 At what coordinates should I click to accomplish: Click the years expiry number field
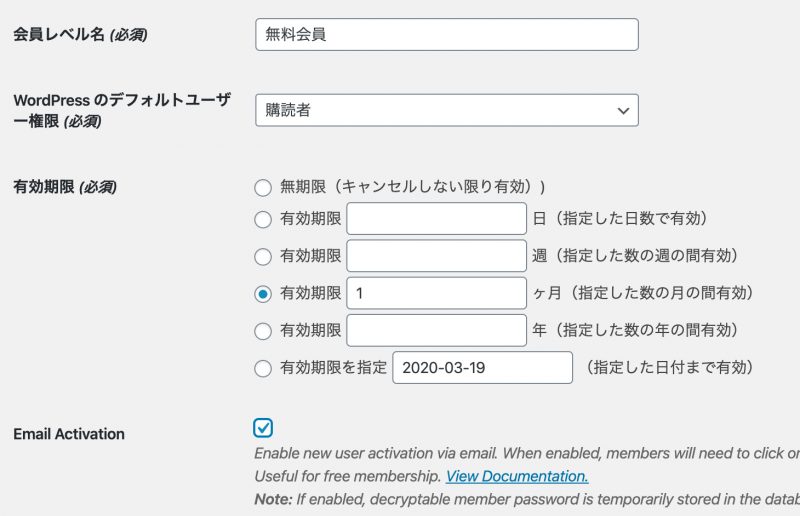pos(436,331)
